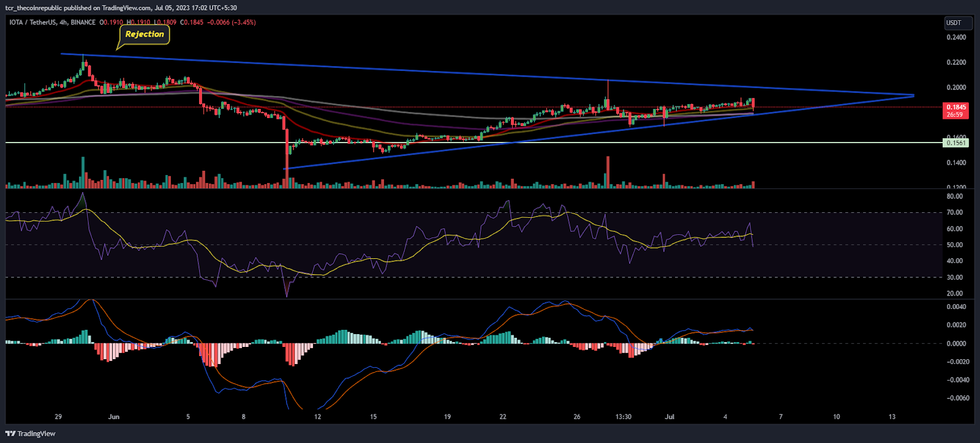The height and width of the screenshot is (443, 980).
Task: Click the RSI 40.00 axis label
Action: (954, 261)
